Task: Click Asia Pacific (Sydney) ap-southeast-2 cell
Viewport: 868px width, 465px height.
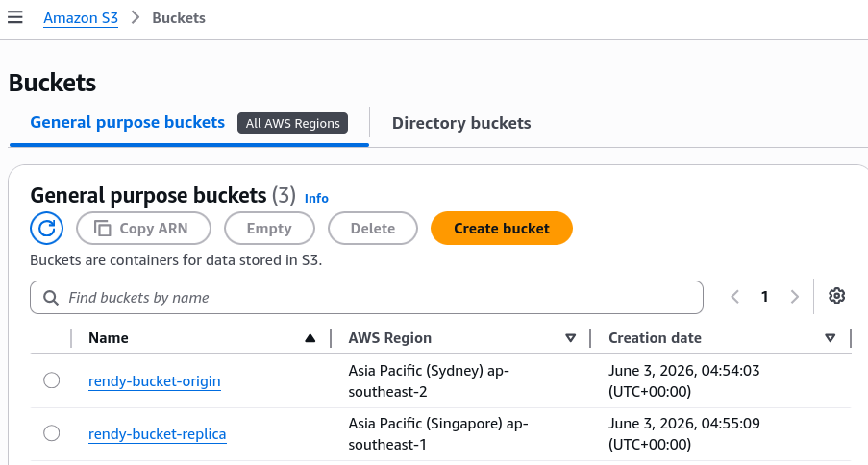Action: [429, 380]
